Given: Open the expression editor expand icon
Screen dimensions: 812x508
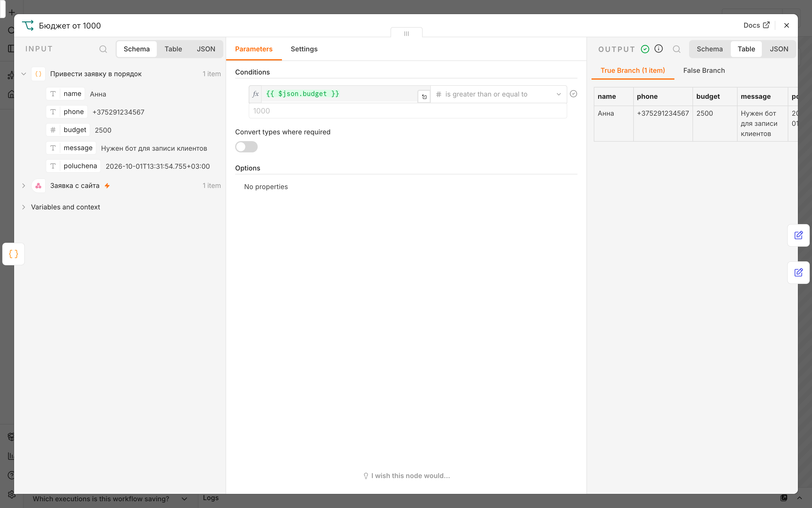Looking at the screenshot, I should (424, 97).
